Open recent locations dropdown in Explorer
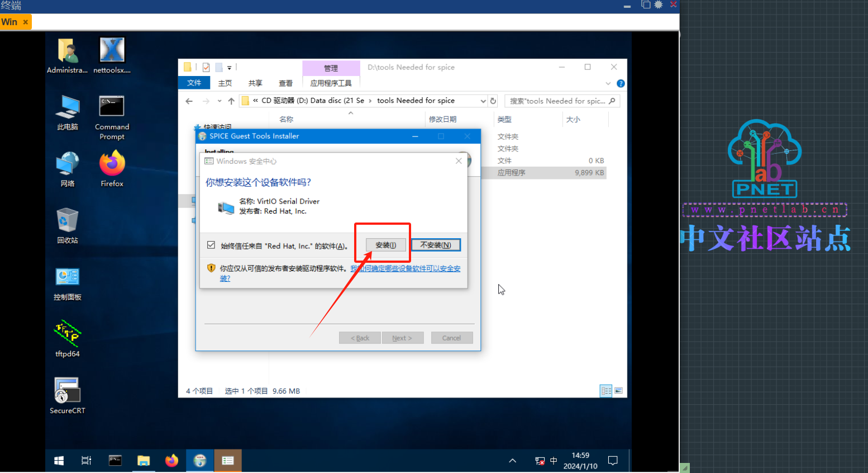The width and height of the screenshot is (868, 473). click(x=220, y=101)
